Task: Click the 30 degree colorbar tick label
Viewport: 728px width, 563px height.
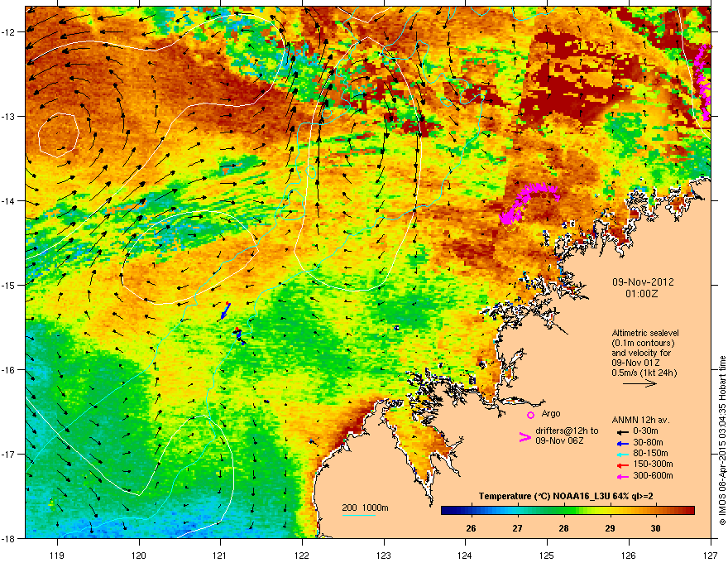Action: coord(655,528)
